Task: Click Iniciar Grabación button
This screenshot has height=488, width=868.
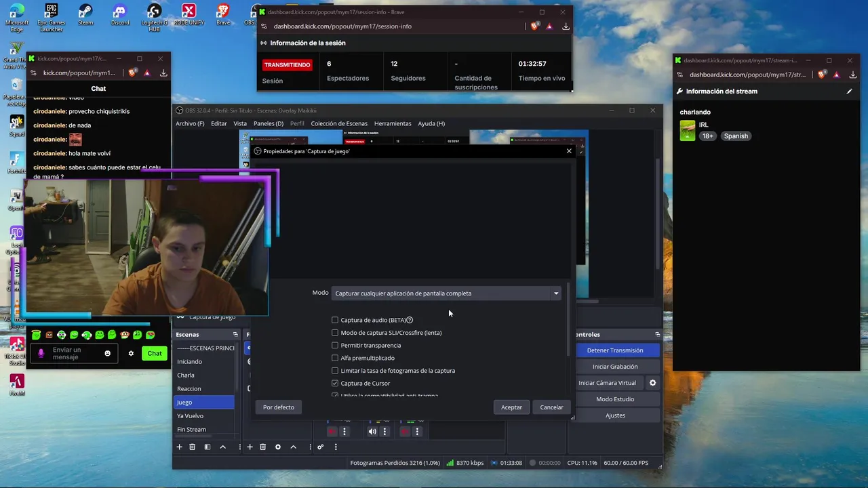Action: click(615, 367)
